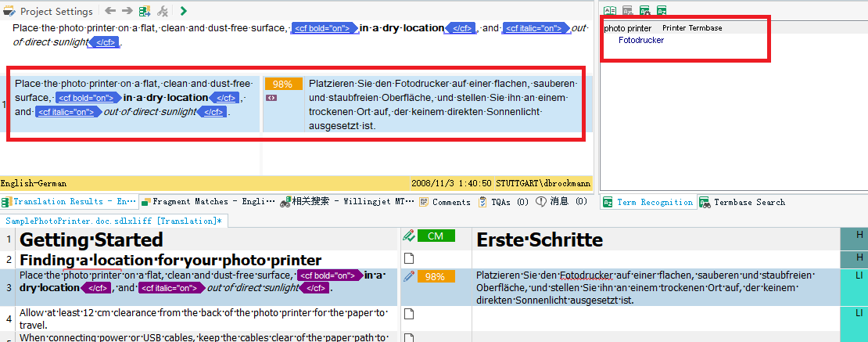The image size is (868, 342).
Task: Click the previous match left arrow
Action: pos(109,11)
